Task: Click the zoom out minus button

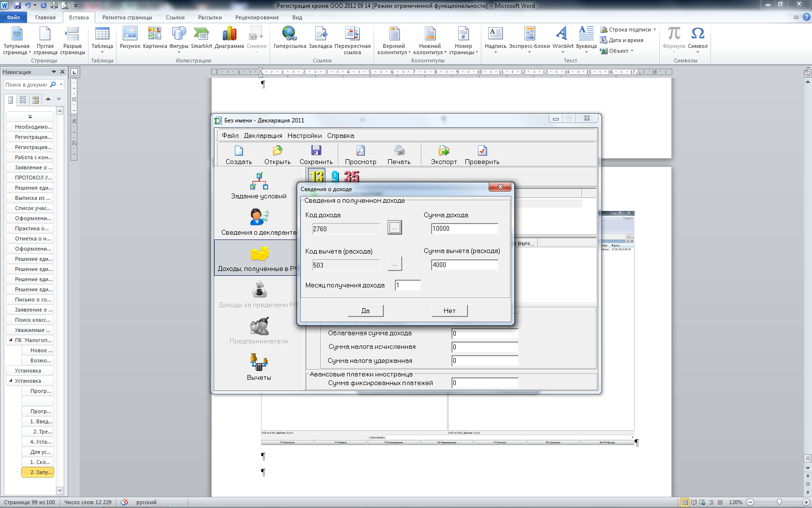Action: [x=750, y=502]
